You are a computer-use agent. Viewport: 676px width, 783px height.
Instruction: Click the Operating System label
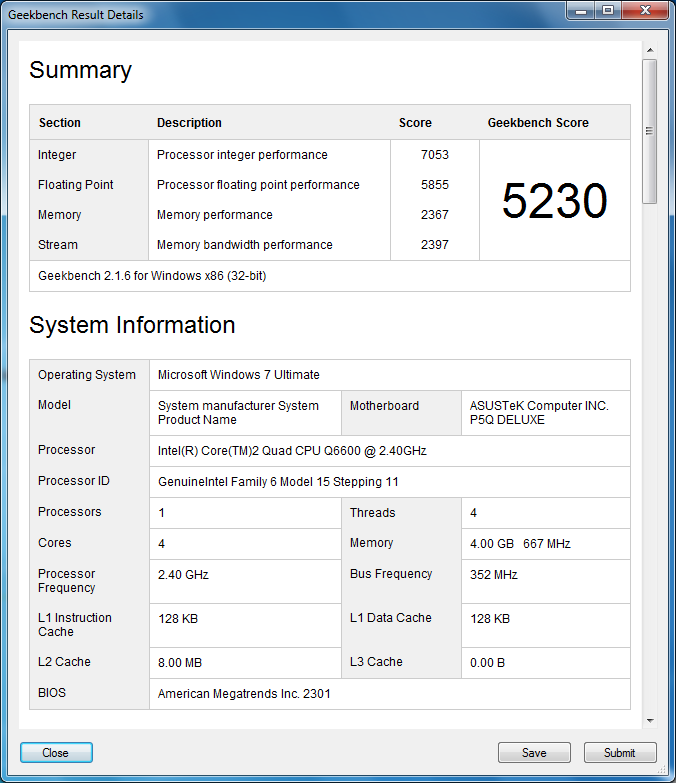[87, 375]
